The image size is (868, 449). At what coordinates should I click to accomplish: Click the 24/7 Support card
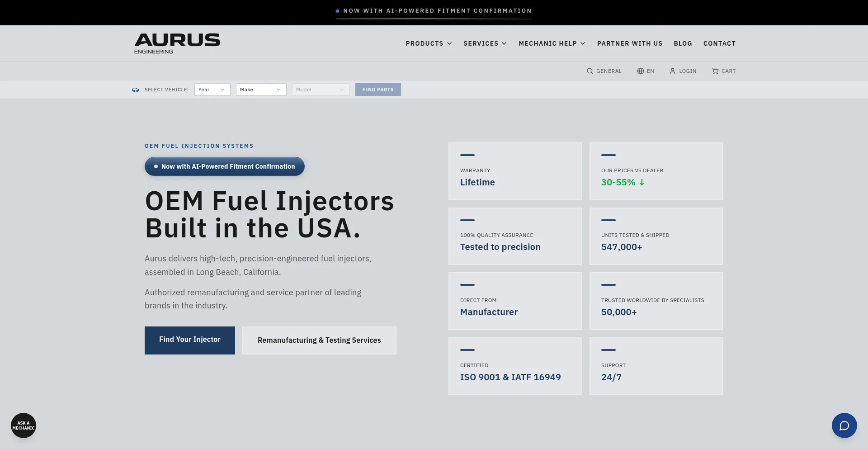click(x=656, y=366)
